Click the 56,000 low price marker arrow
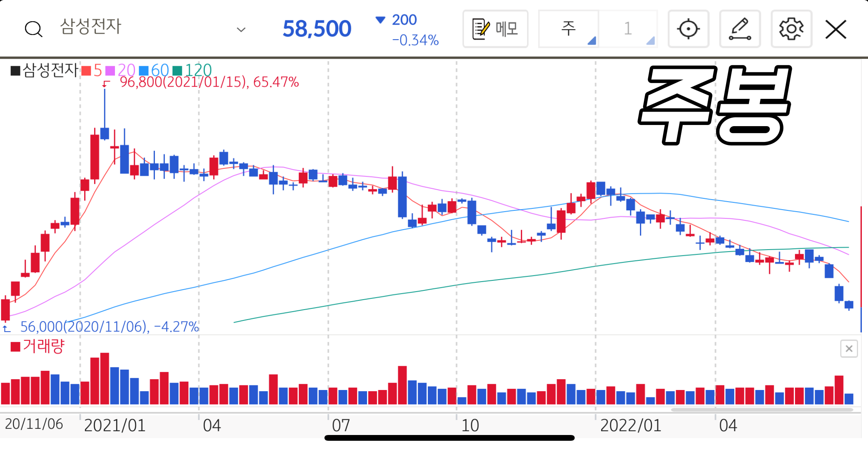The width and height of the screenshot is (868, 450). pyautogui.click(x=7, y=328)
